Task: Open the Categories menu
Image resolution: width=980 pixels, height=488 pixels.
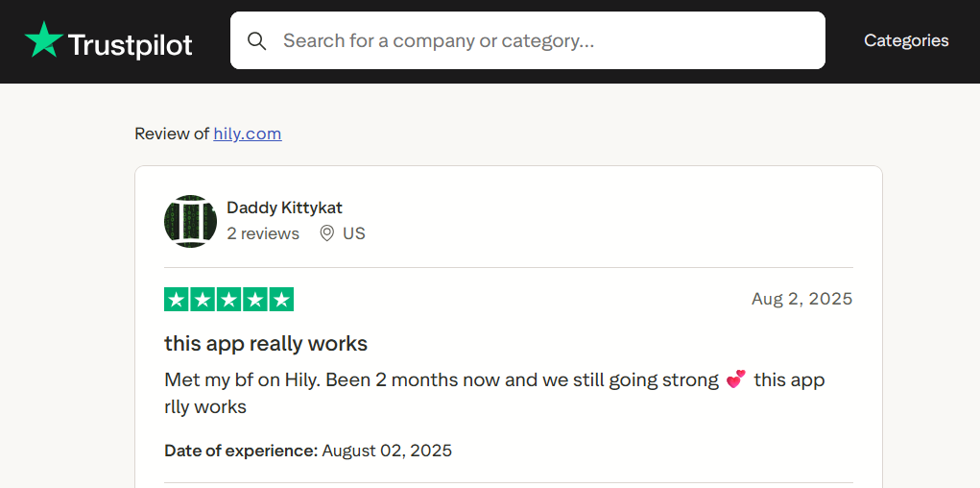Action: [x=906, y=40]
